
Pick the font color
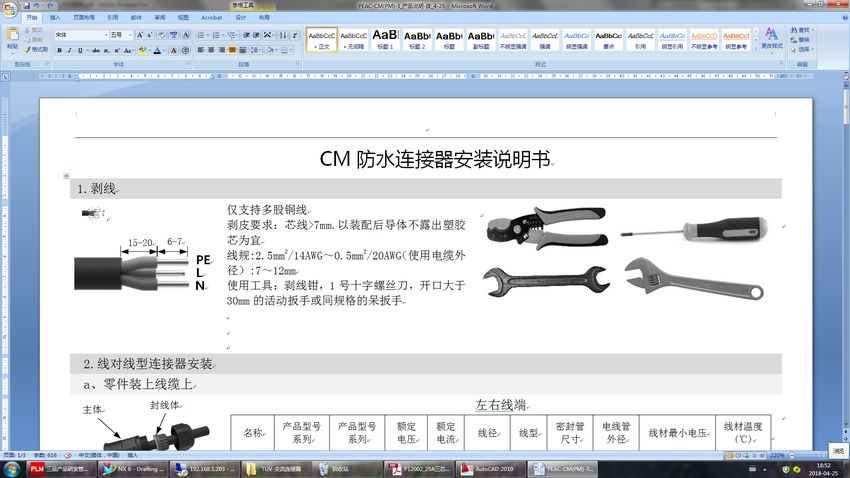click(157, 50)
